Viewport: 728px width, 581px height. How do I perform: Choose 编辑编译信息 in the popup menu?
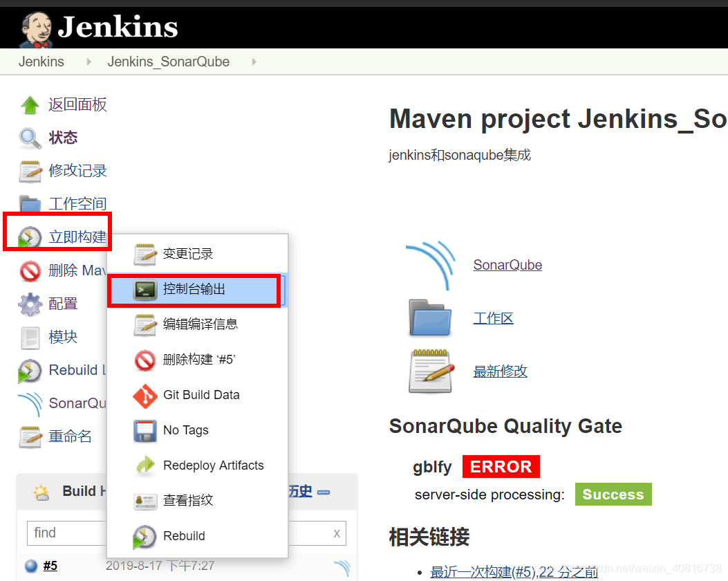[x=200, y=324]
